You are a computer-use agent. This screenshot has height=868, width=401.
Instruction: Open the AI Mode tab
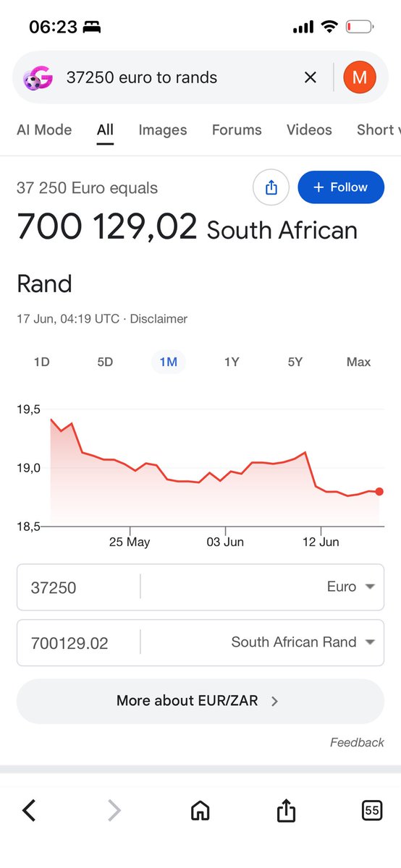click(x=44, y=130)
